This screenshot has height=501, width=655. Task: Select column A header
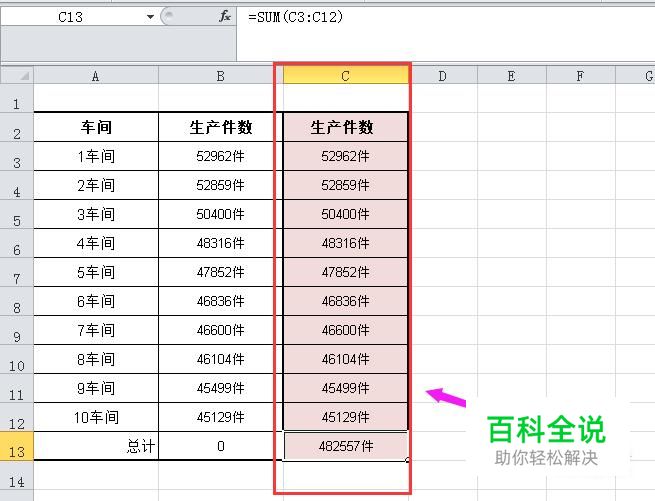(96, 76)
